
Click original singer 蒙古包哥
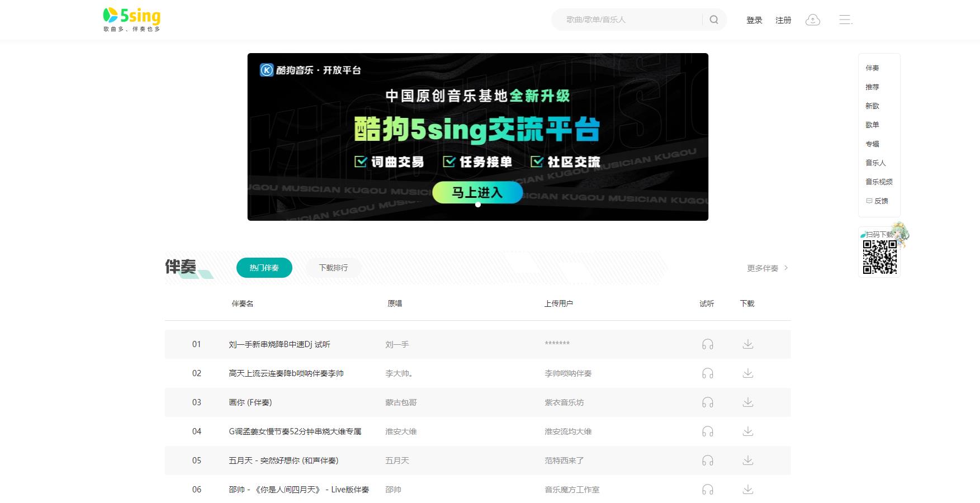pyautogui.click(x=401, y=402)
